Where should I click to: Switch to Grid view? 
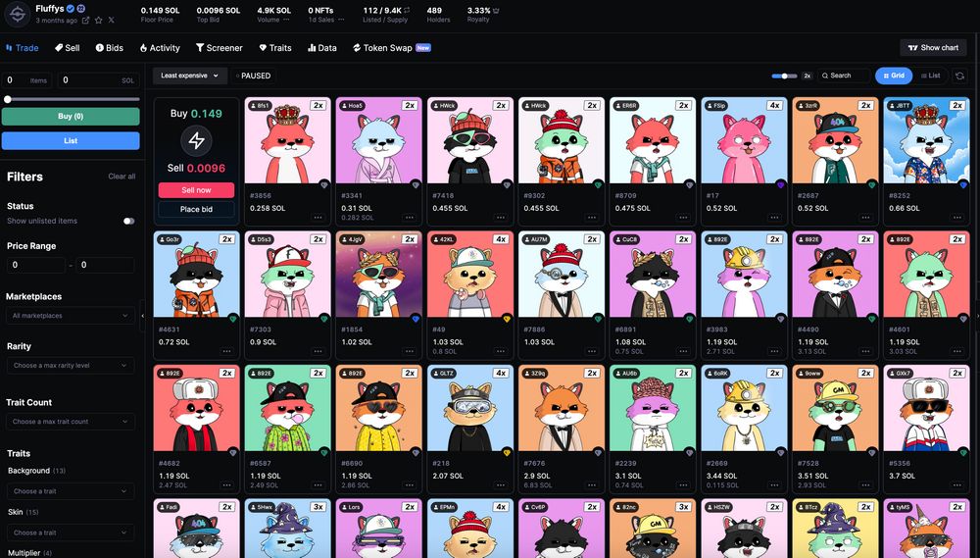pos(894,76)
